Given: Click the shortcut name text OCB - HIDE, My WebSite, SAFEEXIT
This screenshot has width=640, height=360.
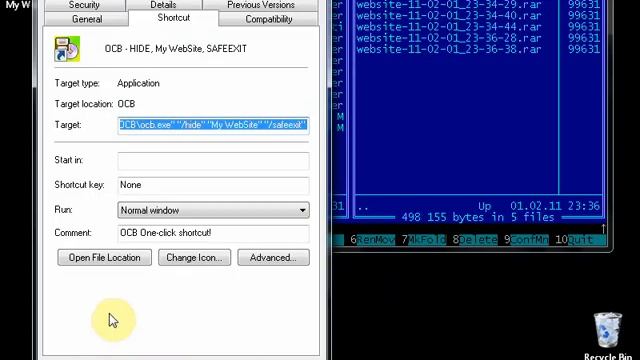Looking at the screenshot, I should pyautogui.click(x=176, y=49).
